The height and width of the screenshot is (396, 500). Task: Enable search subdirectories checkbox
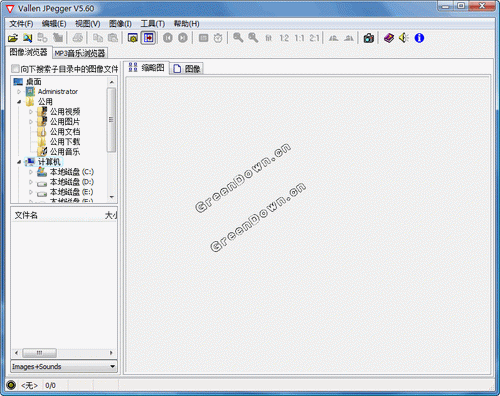(x=15, y=69)
